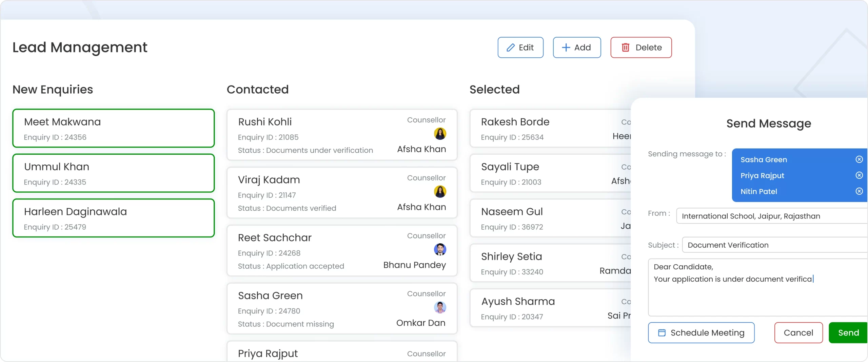The height and width of the screenshot is (362, 868).
Task: Select the Meet Makwana enquiry card
Action: (113, 128)
